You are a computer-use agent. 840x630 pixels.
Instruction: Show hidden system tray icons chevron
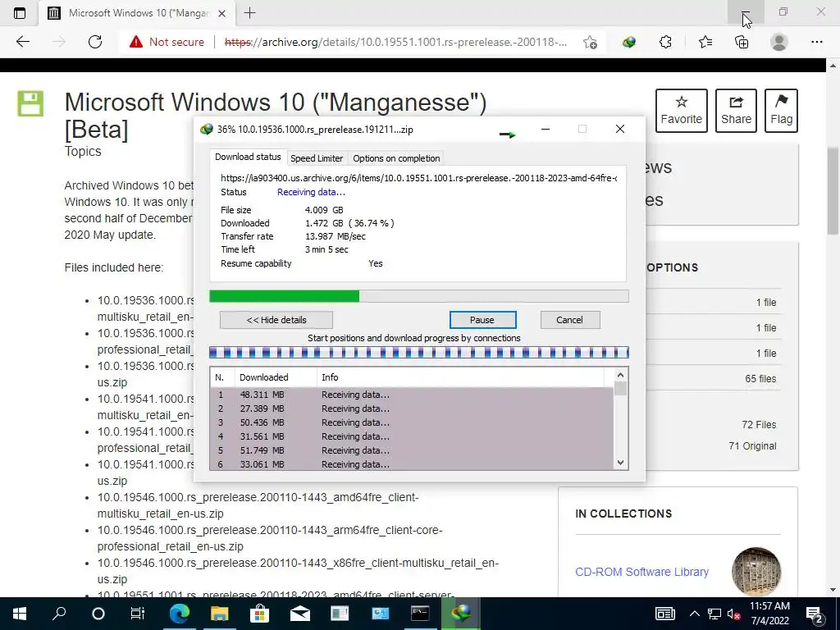pos(694,614)
